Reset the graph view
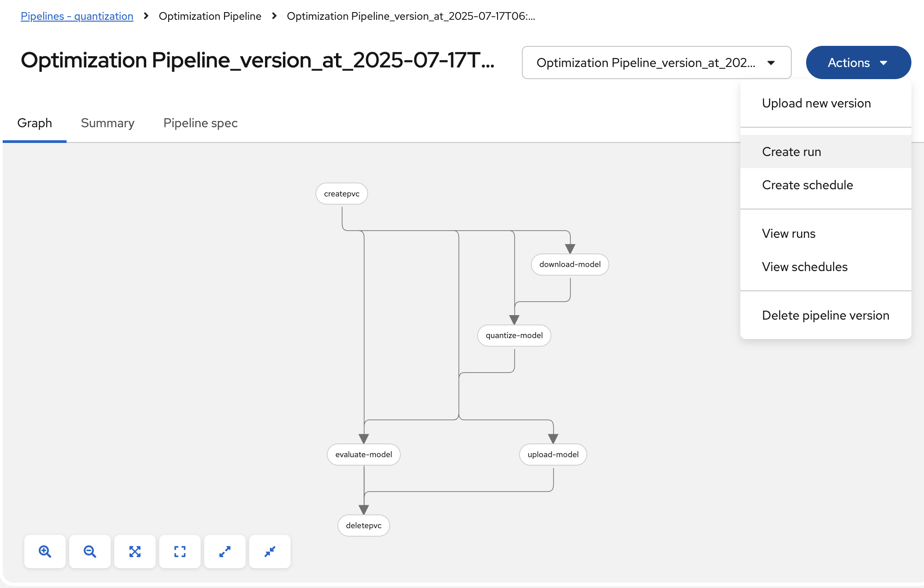This screenshot has height=588, width=924. tap(180, 552)
